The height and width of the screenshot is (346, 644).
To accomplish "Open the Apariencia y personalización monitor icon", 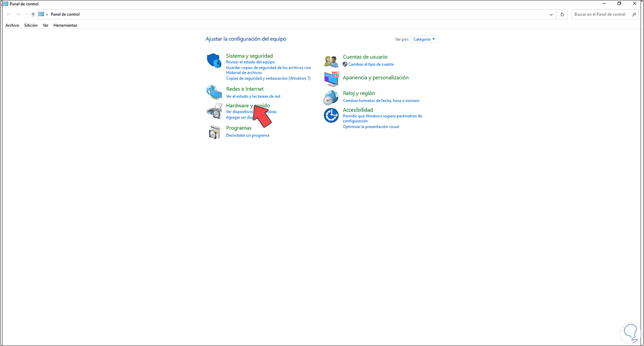I will [x=331, y=78].
